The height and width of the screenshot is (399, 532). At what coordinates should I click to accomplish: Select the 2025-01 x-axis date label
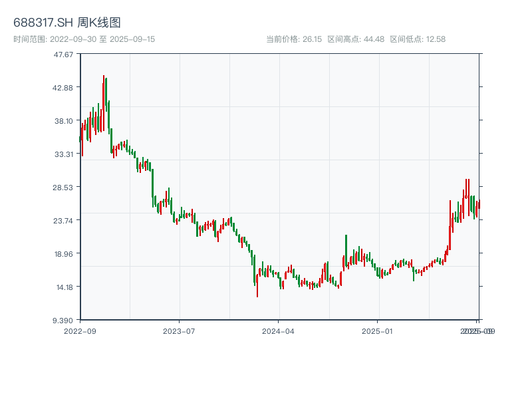tap(378, 331)
